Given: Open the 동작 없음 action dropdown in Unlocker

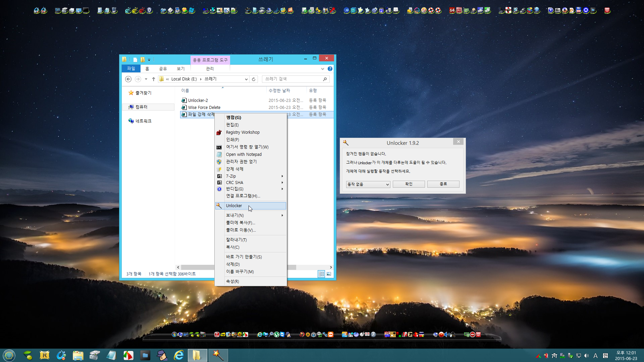Looking at the screenshot, I should tap(368, 184).
